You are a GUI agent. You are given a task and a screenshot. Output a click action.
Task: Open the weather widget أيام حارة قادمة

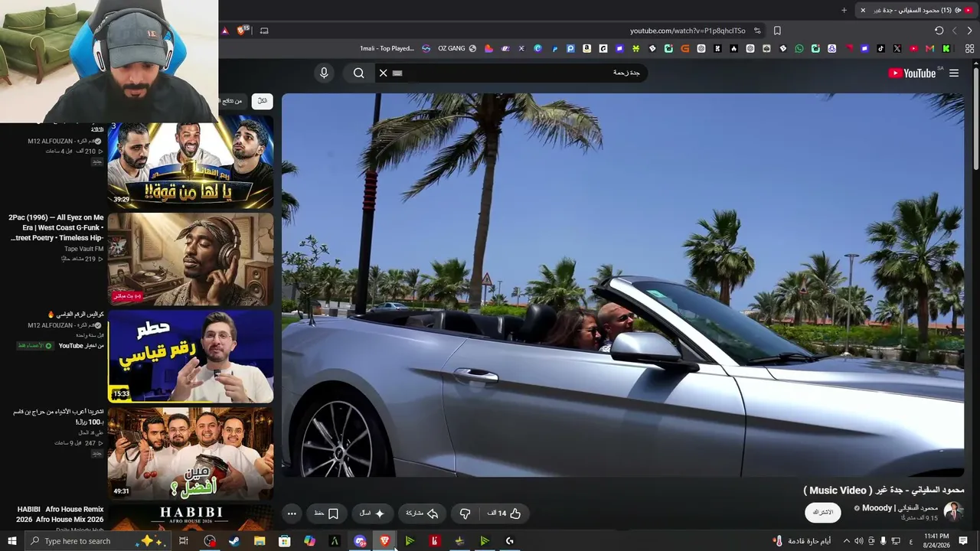click(802, 541)
